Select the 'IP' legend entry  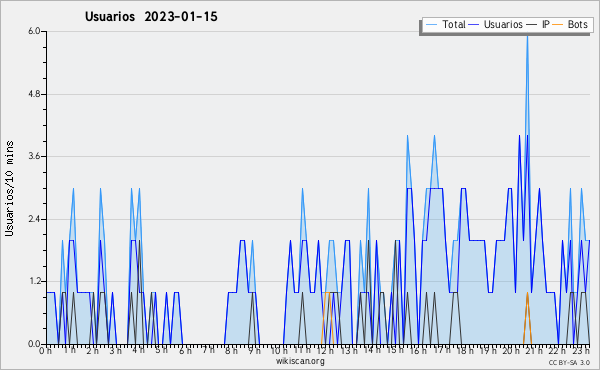pyautogui.click(x=545, y=24)
